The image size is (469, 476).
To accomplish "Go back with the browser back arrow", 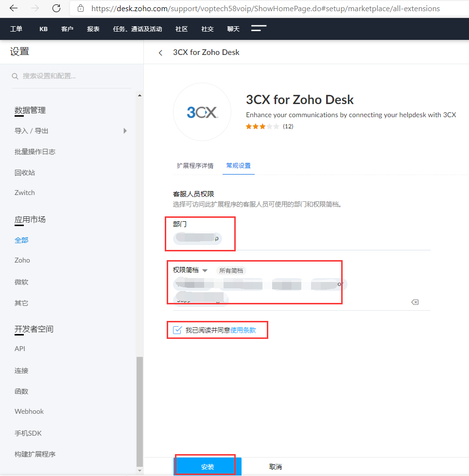I will [14, 8].
